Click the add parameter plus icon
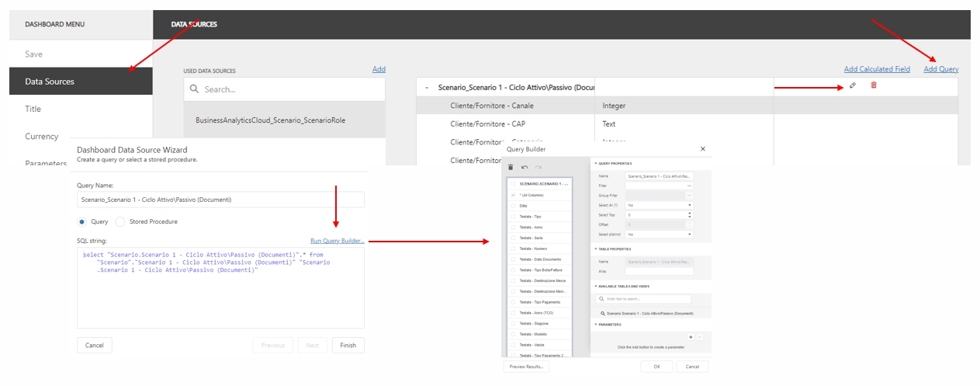The height and width of the screenshot is (386, 980). pyautogui.click(x=691, y=336)
